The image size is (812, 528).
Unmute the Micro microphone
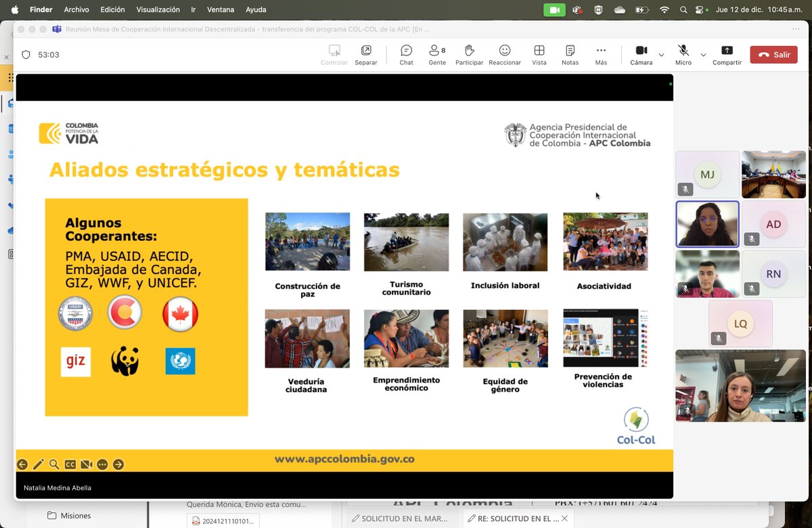click(683, 55)
